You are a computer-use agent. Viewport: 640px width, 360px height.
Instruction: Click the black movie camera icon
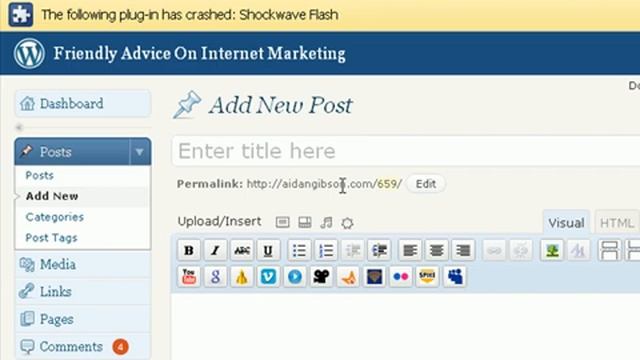point(321,277)
